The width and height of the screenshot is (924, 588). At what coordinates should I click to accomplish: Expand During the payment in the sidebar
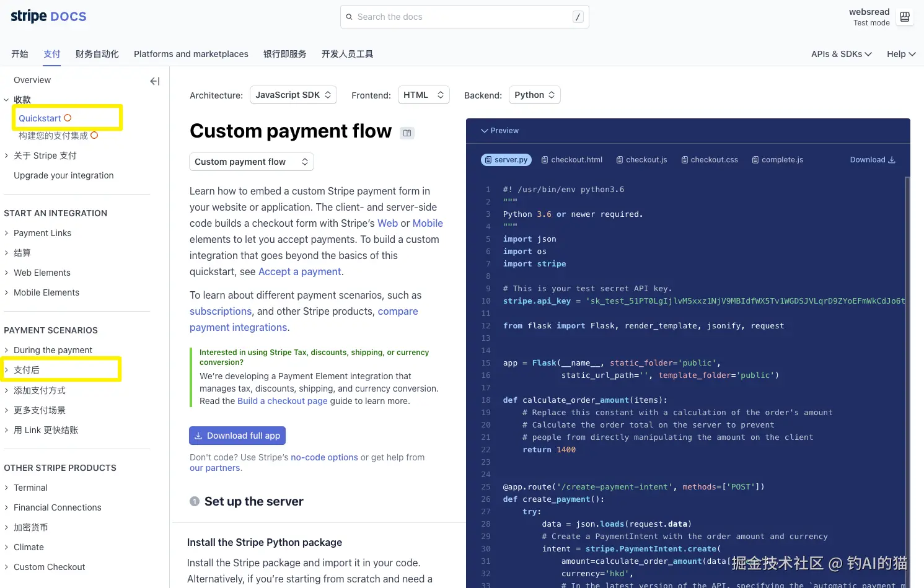(6, 350)
